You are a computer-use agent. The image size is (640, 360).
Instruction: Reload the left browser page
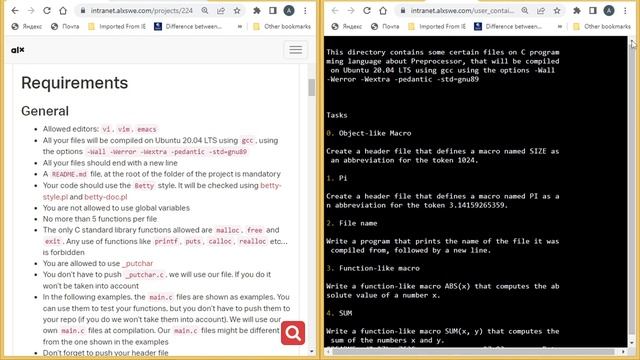47,11
